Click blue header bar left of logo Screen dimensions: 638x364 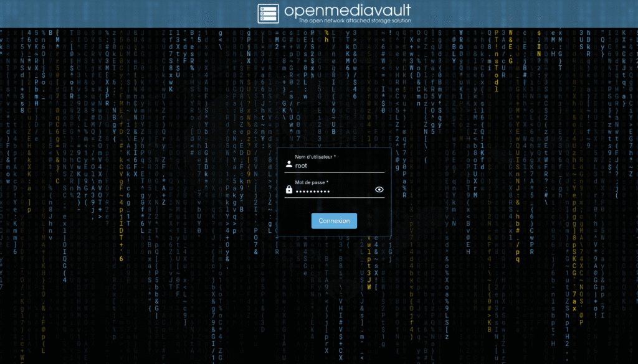(x=125, y=14)
